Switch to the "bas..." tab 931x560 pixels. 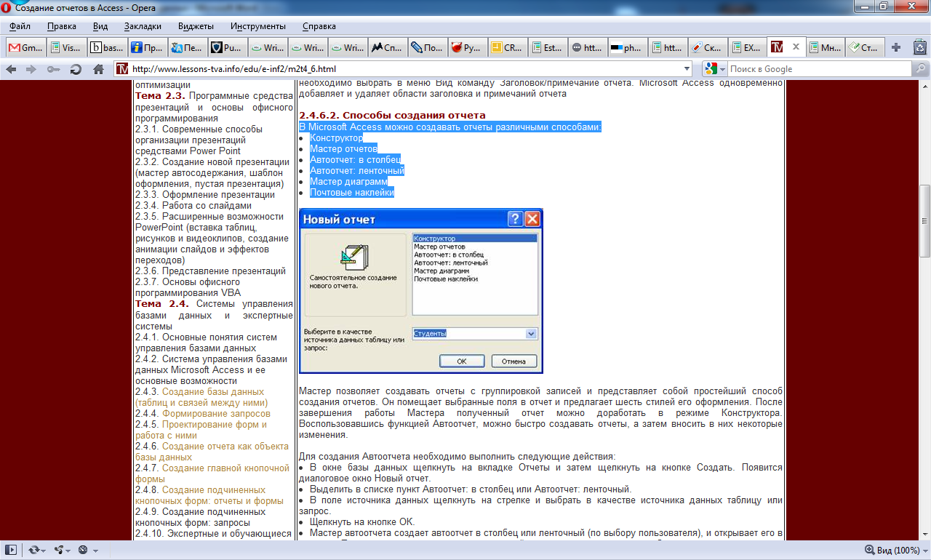coord(107,48)
